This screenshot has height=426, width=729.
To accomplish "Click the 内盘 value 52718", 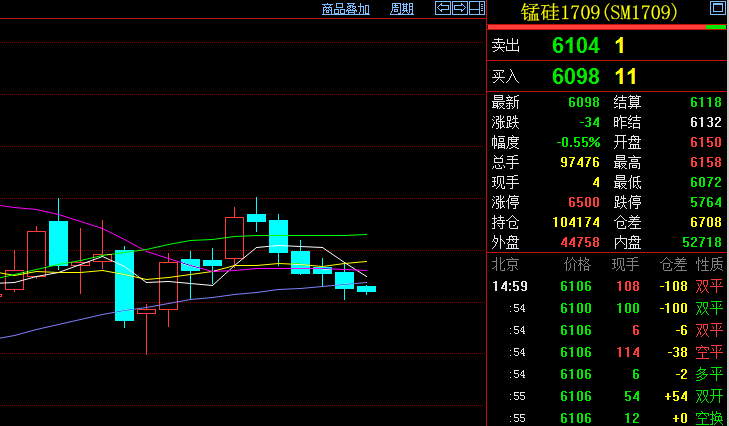I will 702,242.
